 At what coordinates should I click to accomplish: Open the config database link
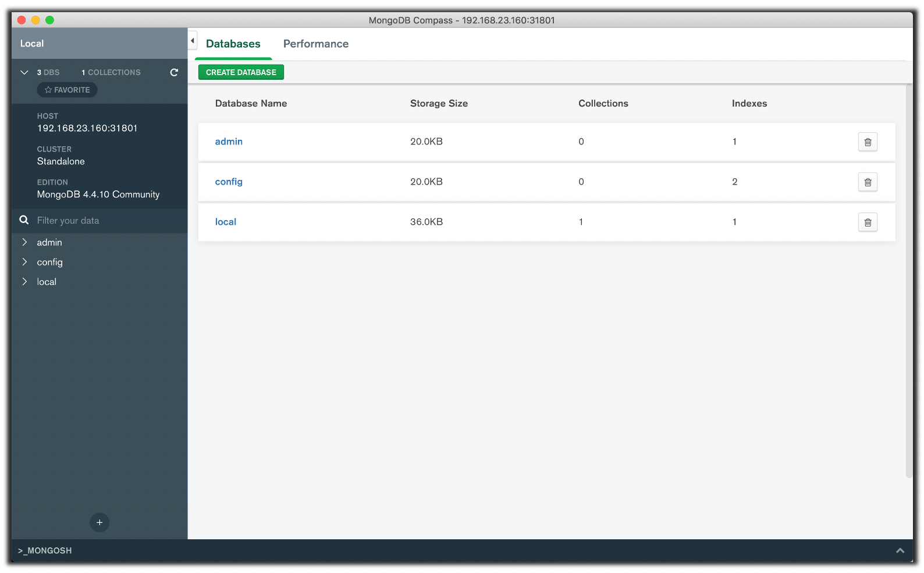point(229,182)
